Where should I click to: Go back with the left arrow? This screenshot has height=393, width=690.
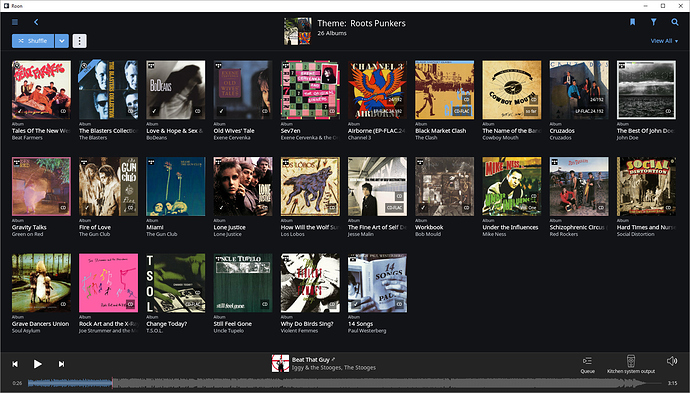pyautogui.click(x=36, y=22)
